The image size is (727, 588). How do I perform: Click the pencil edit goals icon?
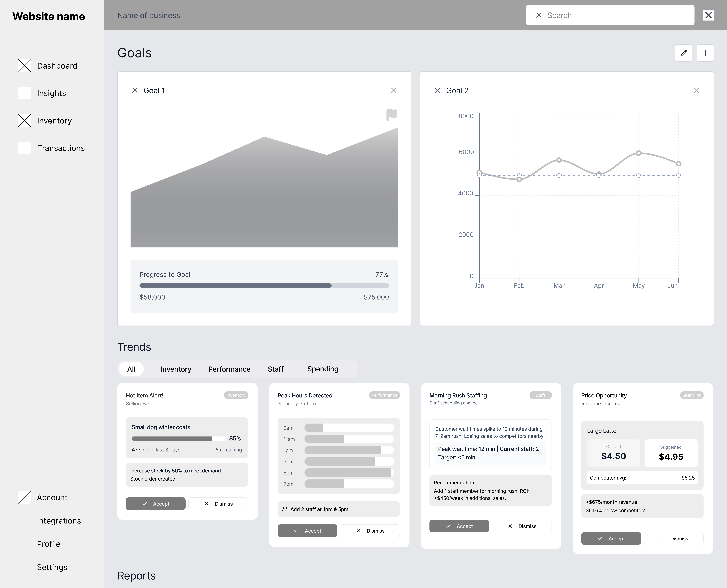coord(684,53)
